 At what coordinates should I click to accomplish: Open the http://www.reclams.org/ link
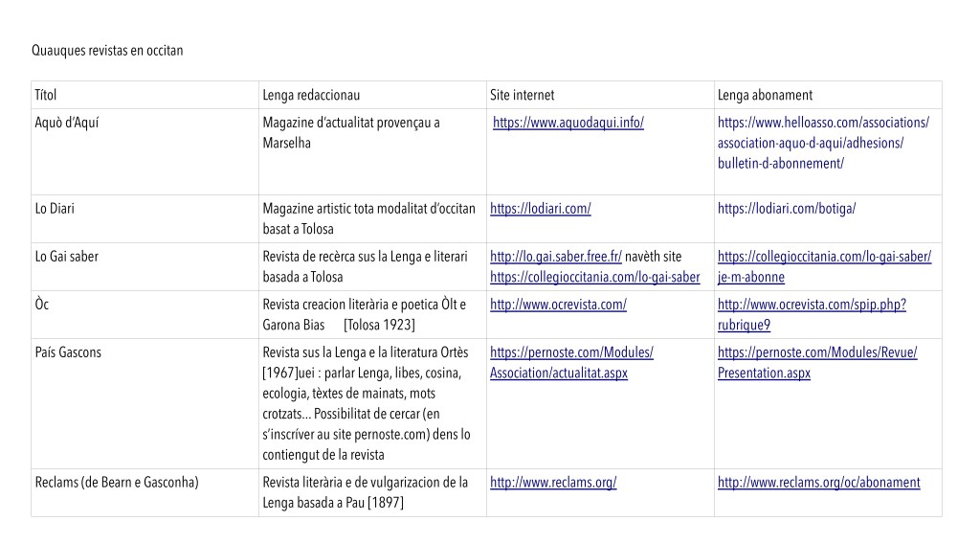553,483
